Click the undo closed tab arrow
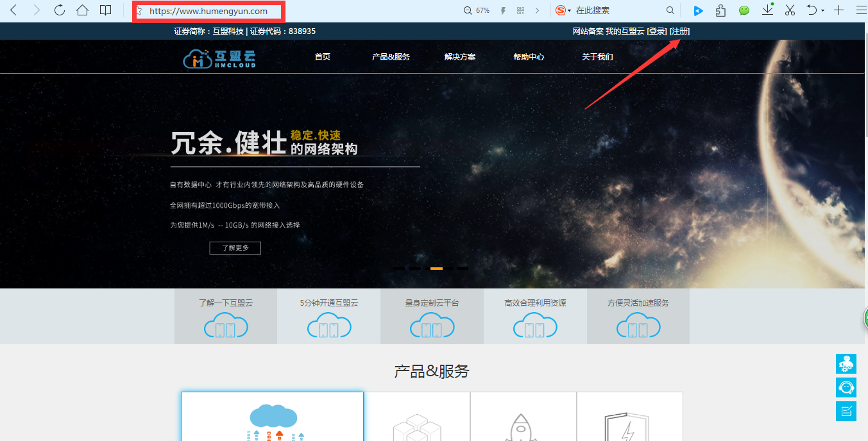 (x=812, y=10)
